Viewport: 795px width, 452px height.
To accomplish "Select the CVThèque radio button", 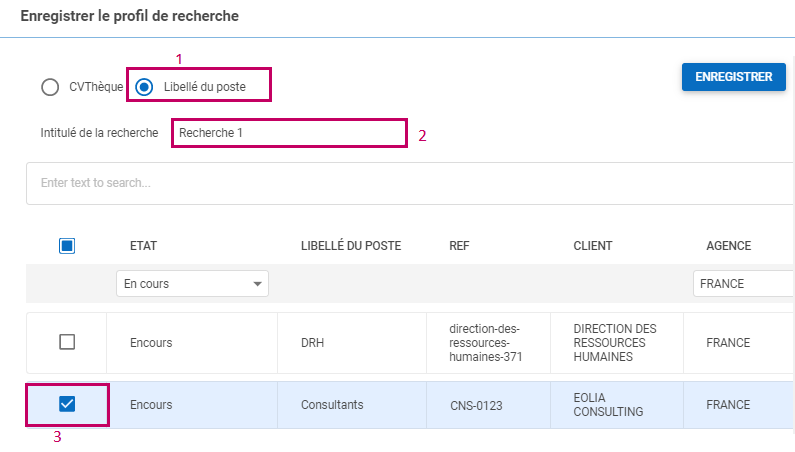I will [x=50, y=87].
